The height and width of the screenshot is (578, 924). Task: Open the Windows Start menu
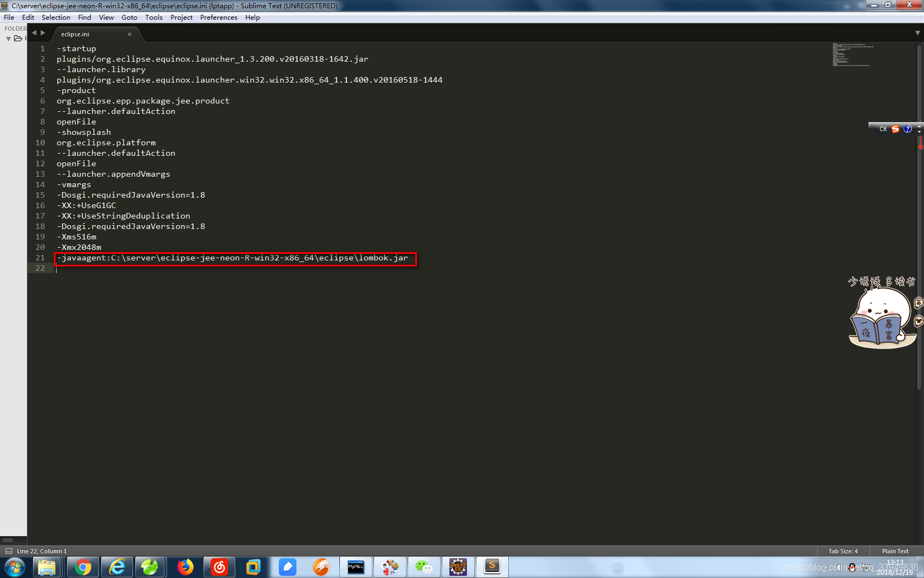click(15, 567)
